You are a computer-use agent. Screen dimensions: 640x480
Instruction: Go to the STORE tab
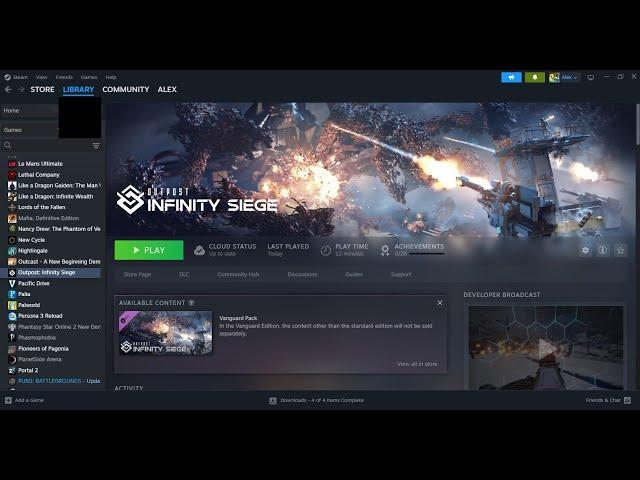tap(42, 89)
